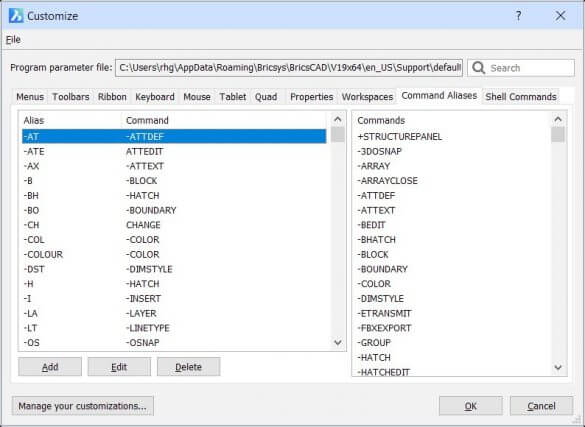Viewport: 585px width, 427px height.
Task: Select the -COLOUR alias row
Action: pyautogui.click(x=174, y=254)
